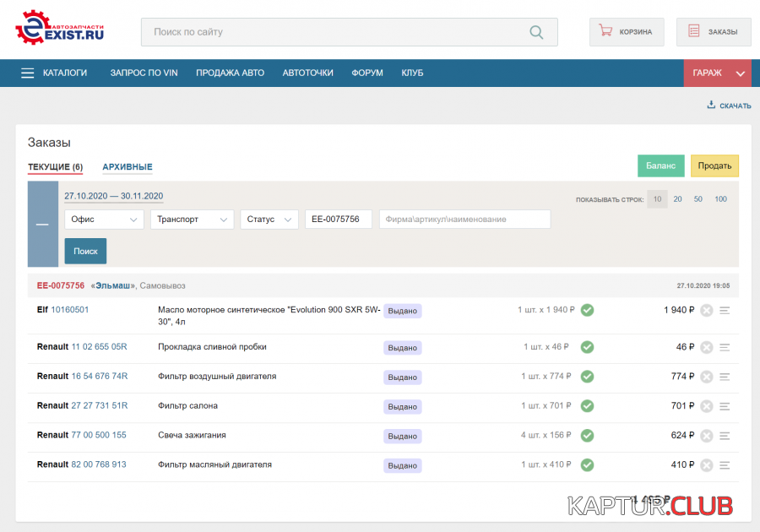Switch to Текущие (6) tab
Screen dimensions: 760x532
[55, 167]
